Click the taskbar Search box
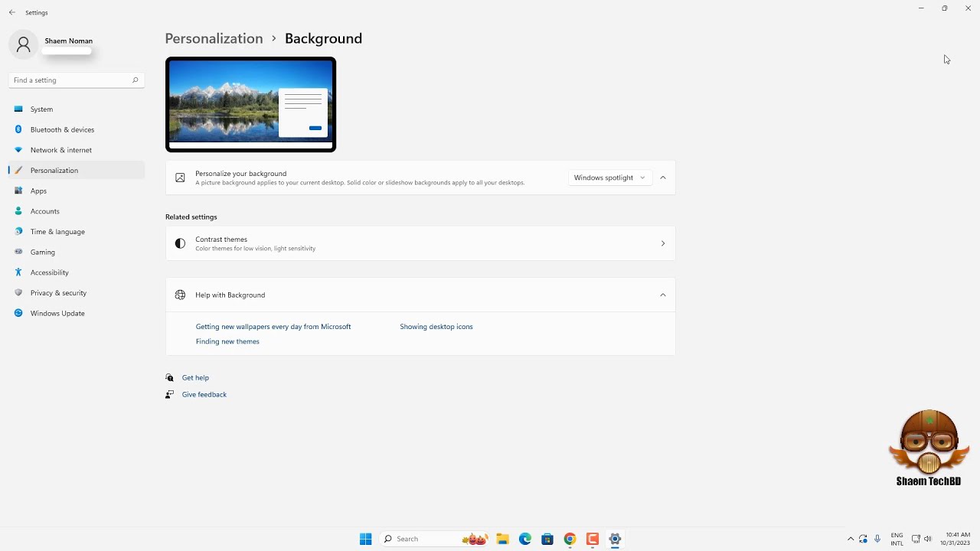Screen dimensions: 980x551 pyautogui.click(x=435, y=539)
